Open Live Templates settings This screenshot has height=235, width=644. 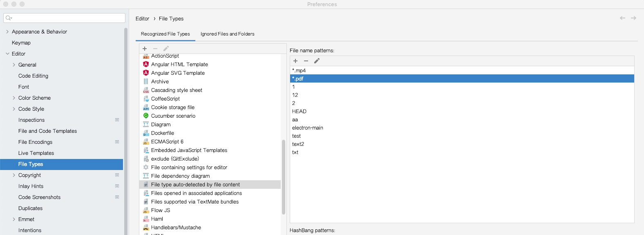click(x=36, y=153)
